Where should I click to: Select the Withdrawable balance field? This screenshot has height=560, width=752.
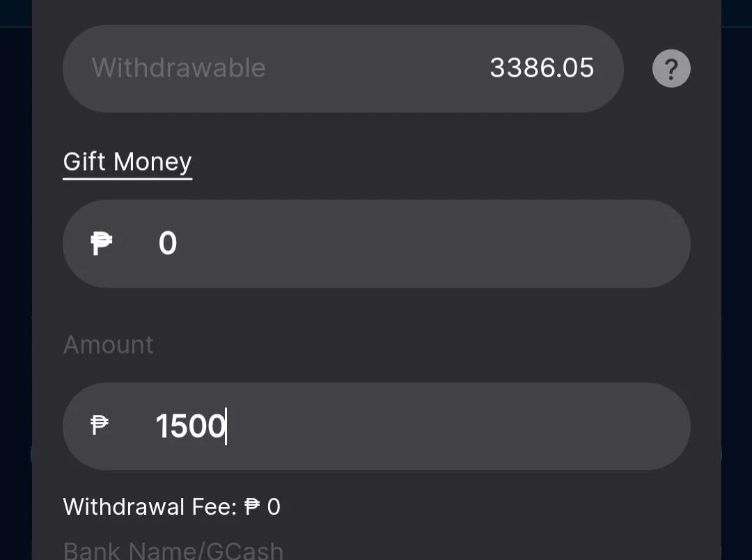[x=343, y=68]
